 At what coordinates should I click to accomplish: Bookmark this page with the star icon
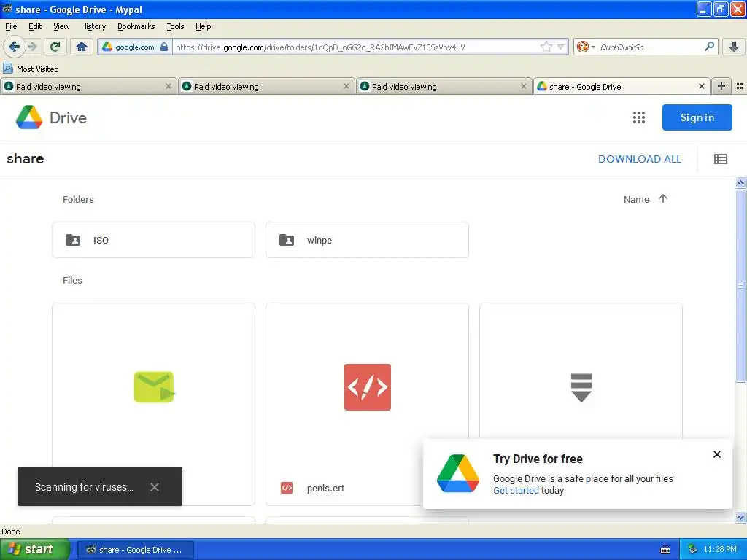point(546,47)
